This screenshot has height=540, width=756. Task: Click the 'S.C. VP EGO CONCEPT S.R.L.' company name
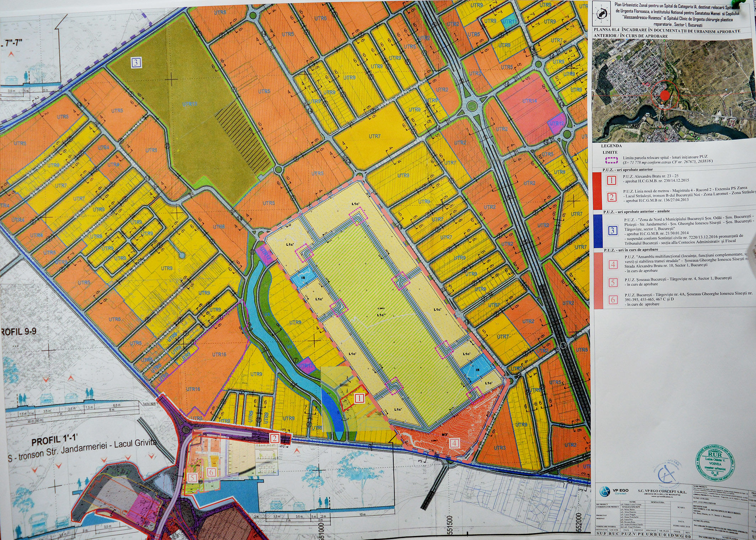tap(662, 491)
